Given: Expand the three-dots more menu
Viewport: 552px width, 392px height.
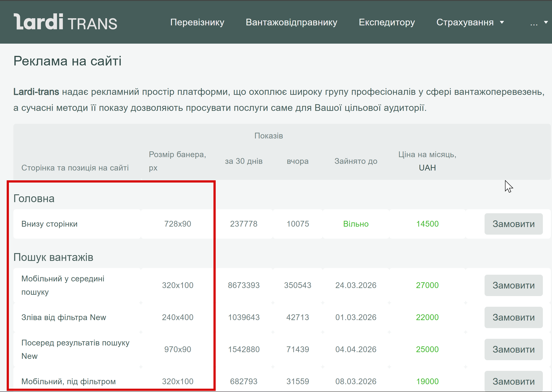Looking at the screenshot, I should [x=538, y=22].
